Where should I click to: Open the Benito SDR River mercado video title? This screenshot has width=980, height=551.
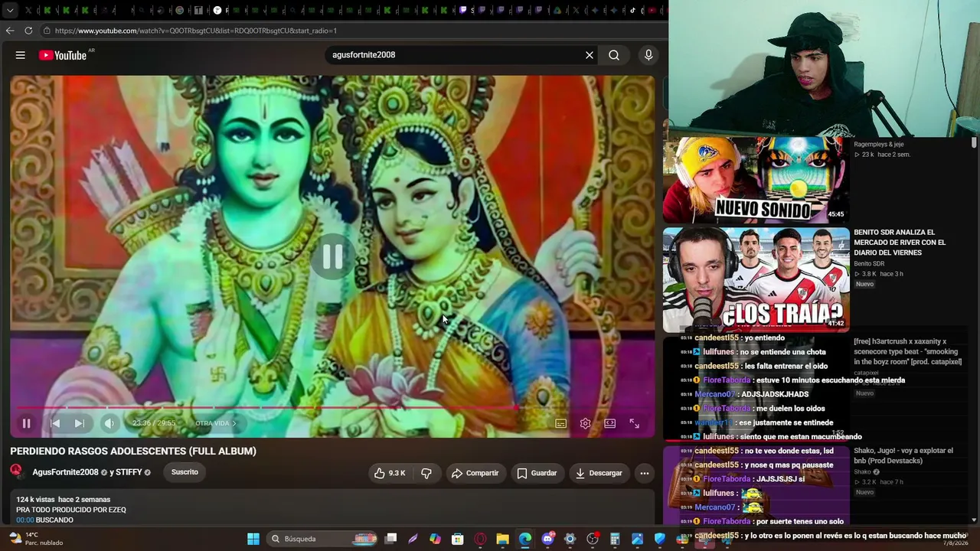pyautogui.click(x=900, y=242)
